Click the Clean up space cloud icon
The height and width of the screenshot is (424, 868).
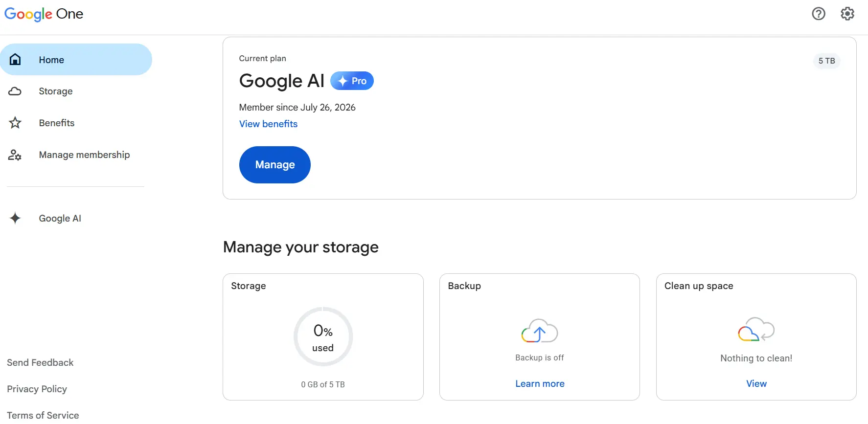click(x=756, y=329)
